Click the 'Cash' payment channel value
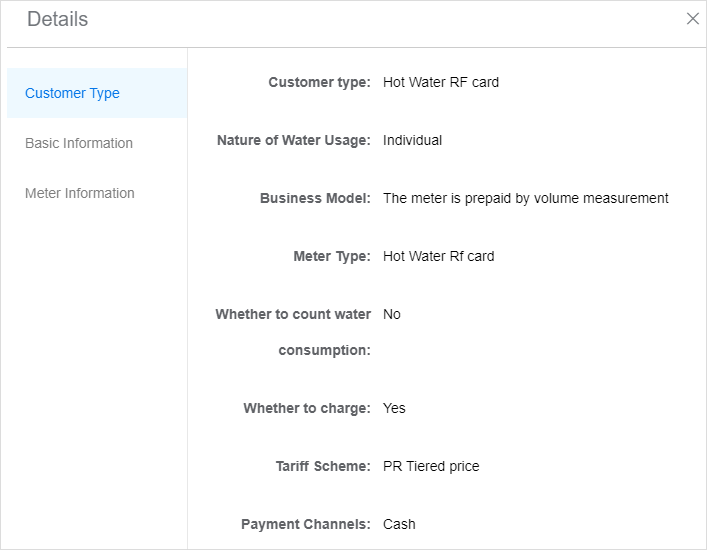The image size is (707, 550). click(399, 524)
